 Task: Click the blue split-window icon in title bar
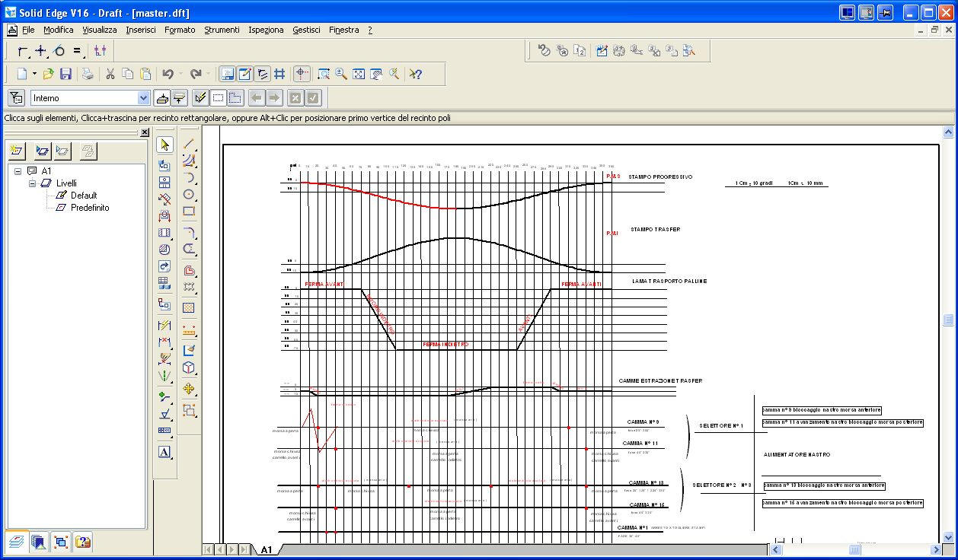coord(848,13)
